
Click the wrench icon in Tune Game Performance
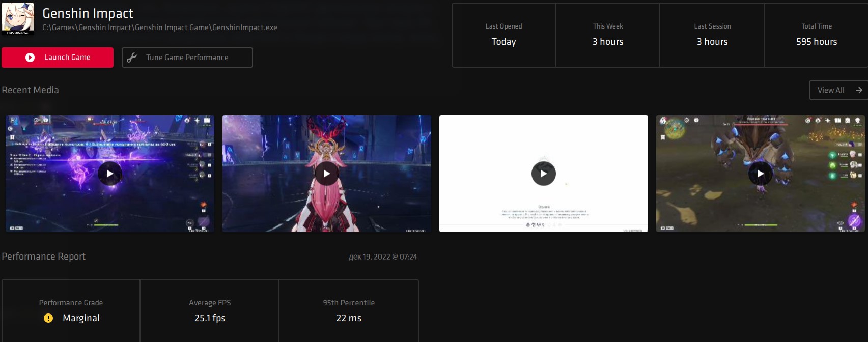click(132, 58)
